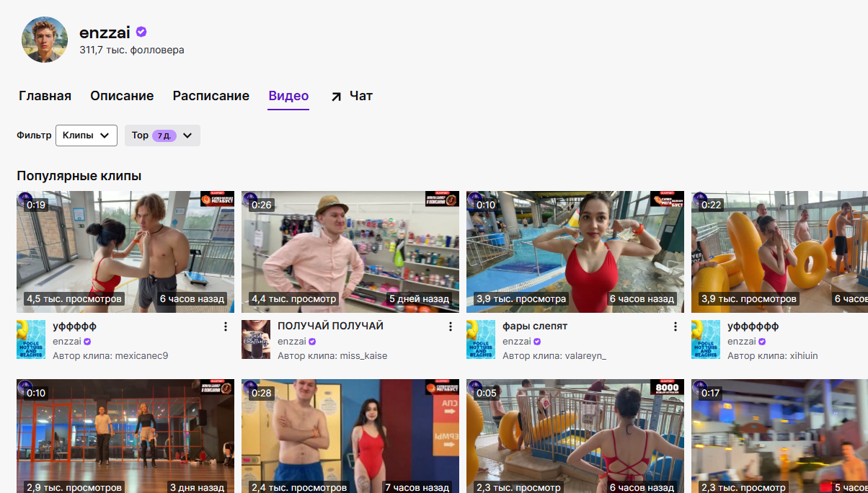Click the verified badge under xihiuin's clip
The width and height of the screenshot is (868, 493).
pos(762,342)
